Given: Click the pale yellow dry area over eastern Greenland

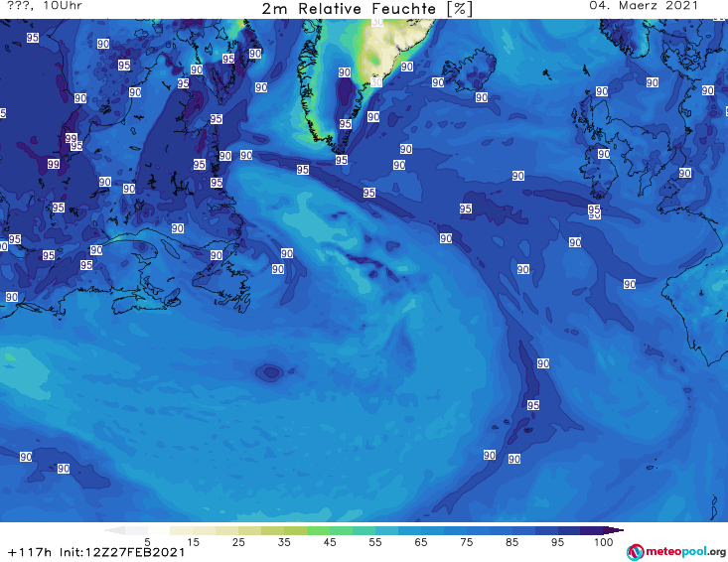Looking at the screenshot, I should [x=389, y=47].
